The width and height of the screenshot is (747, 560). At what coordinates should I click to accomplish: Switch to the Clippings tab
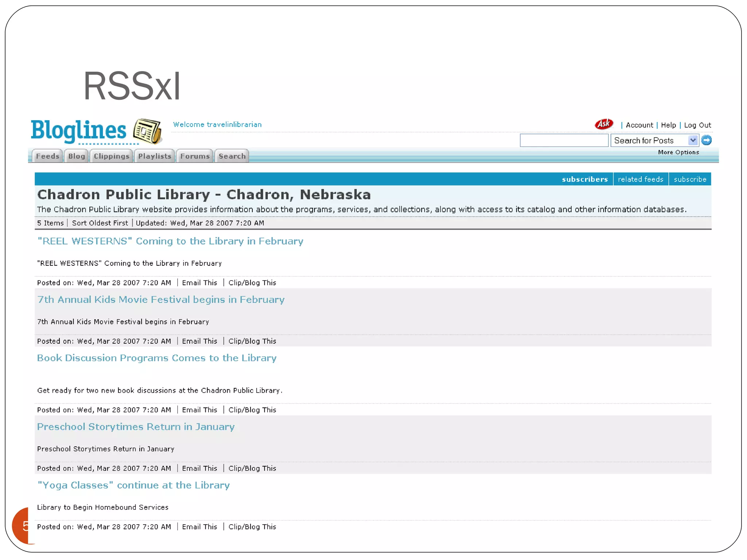click(x=111, y=156)
